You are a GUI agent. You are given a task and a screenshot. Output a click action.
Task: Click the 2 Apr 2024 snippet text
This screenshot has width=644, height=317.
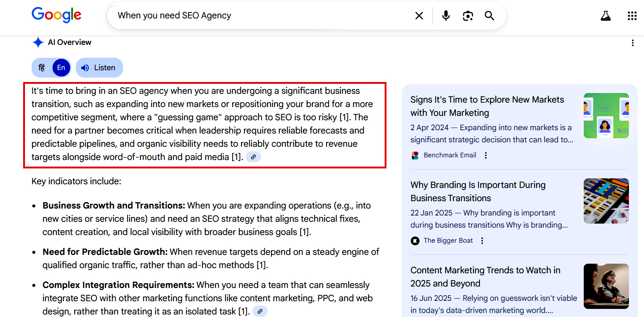click(x=492, y=133)
